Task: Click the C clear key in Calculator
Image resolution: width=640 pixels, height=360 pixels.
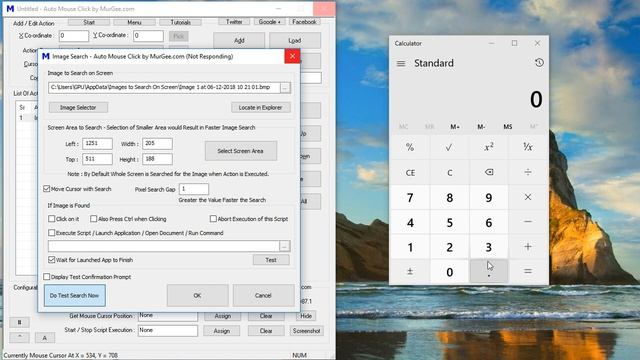Action: pos(449,172)
